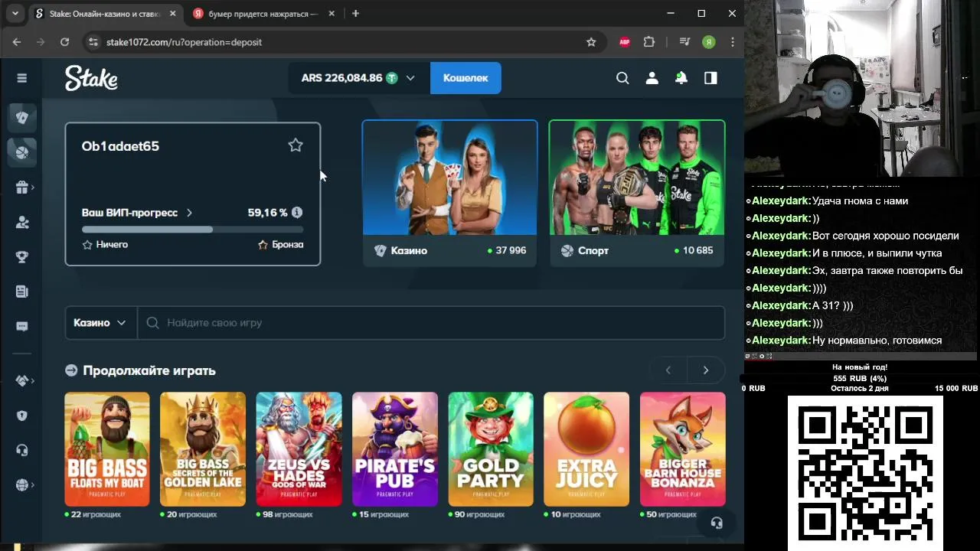Open Bigger Barn House Bonanza game tile
This screenshot has width=980, height=551.
tap(683, 449)
